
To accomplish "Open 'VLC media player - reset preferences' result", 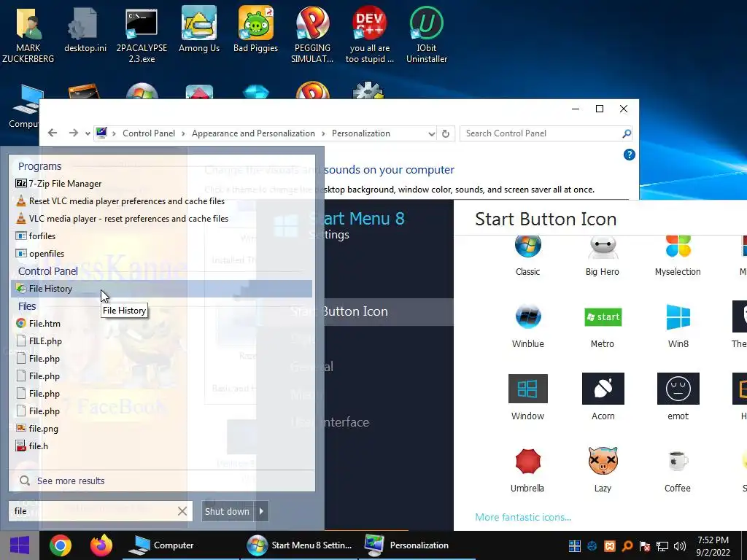I will [161, 219].
